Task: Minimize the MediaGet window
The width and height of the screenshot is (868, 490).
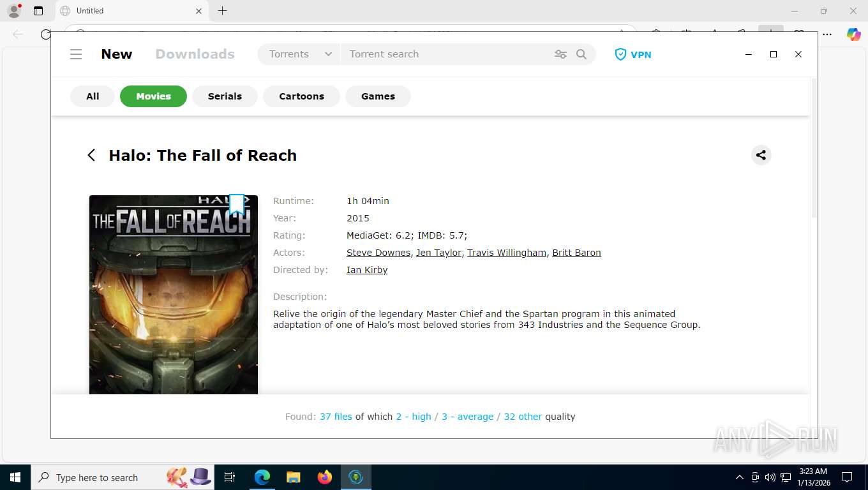Action: (749, 54)
